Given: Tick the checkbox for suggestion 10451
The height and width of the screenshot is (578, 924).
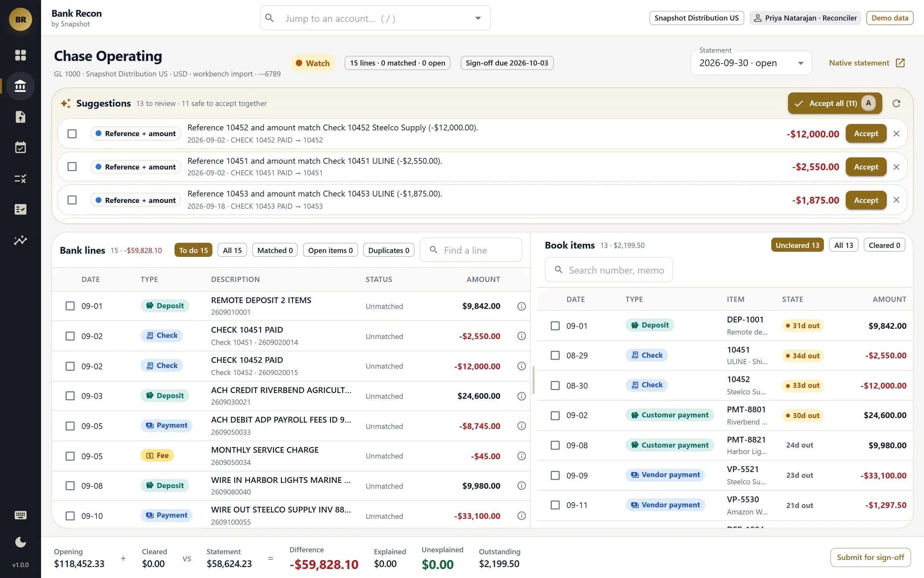Looking at the screenshot, I should click(72, 167).
